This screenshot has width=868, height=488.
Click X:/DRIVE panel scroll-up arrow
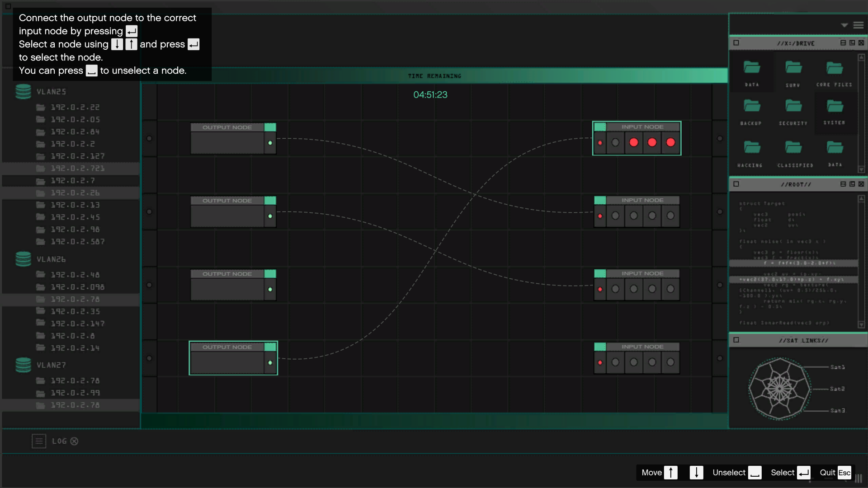pyautogui.click(x=861, y=57)
